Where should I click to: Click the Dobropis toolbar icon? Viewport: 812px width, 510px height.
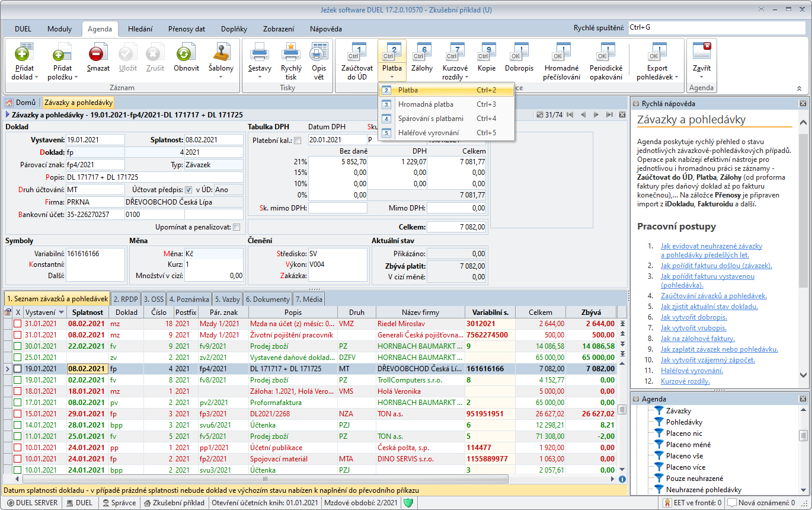pos(519,53)
